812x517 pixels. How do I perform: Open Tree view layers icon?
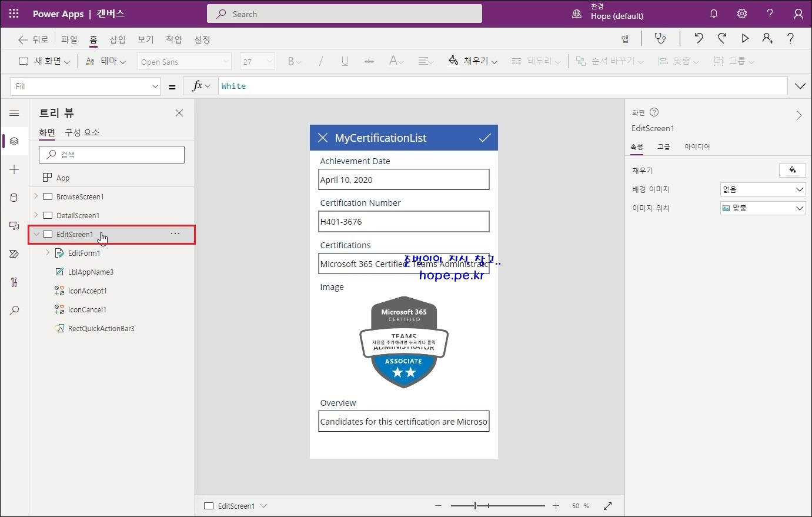15,141
